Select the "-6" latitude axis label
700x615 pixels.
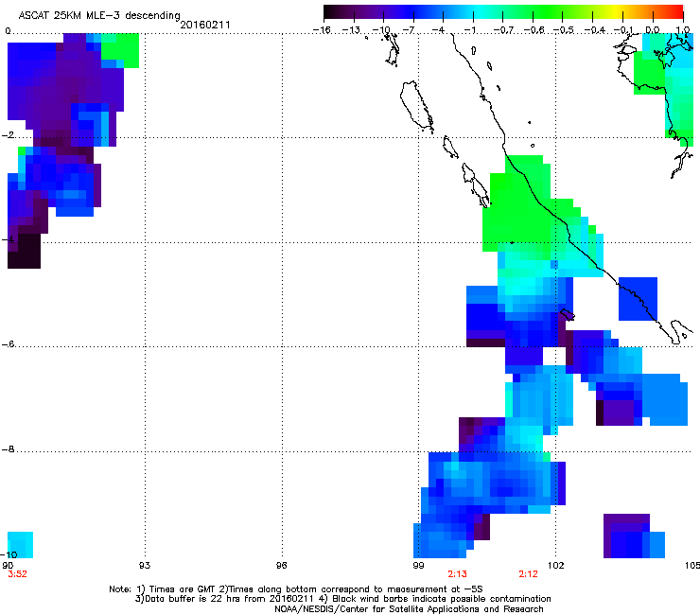(8, 343)
